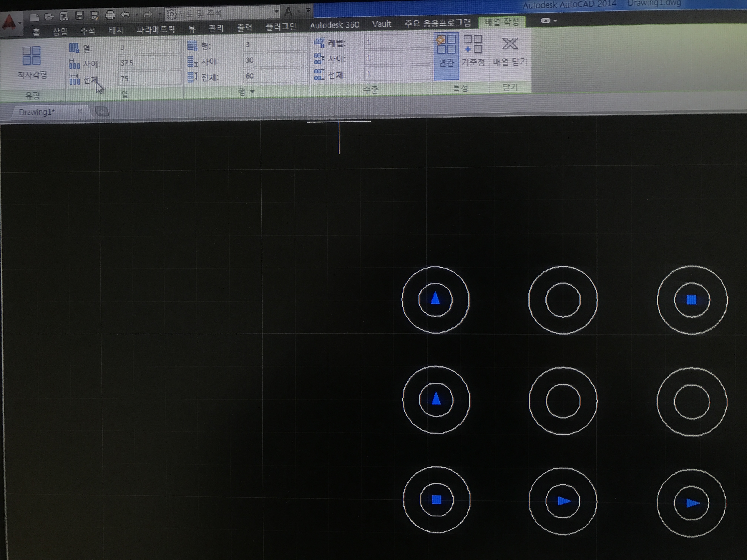Click the bottom-left square base grip

[437, 500]
